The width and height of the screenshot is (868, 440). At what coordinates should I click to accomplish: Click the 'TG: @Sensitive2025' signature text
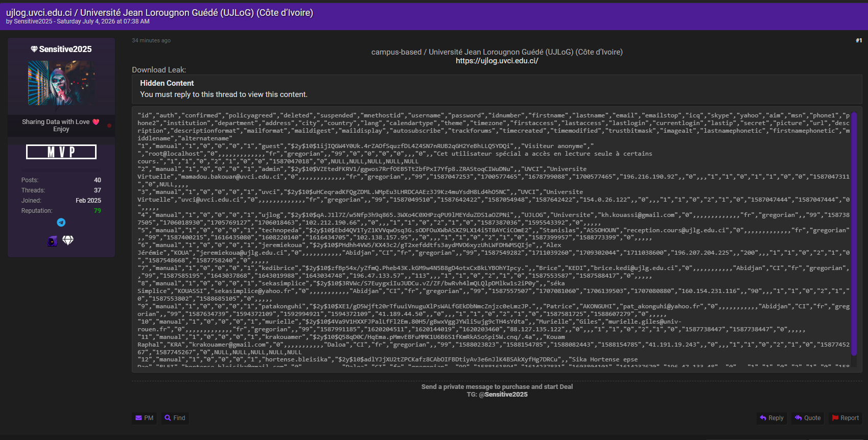(497, 395)
